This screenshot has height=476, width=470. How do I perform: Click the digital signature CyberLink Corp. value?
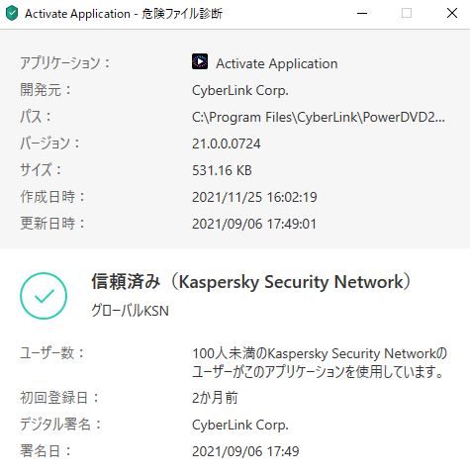point(240,425)
